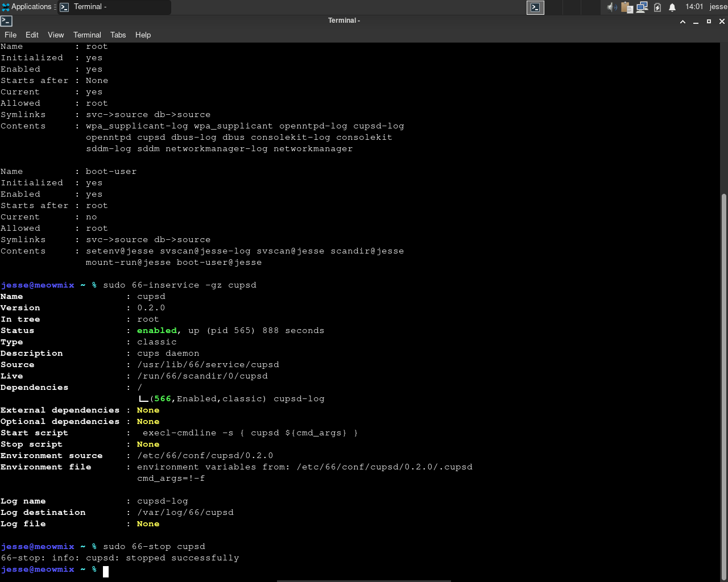
Task: Click the green "566" dependency pid
Action: [x=163, y=399]
